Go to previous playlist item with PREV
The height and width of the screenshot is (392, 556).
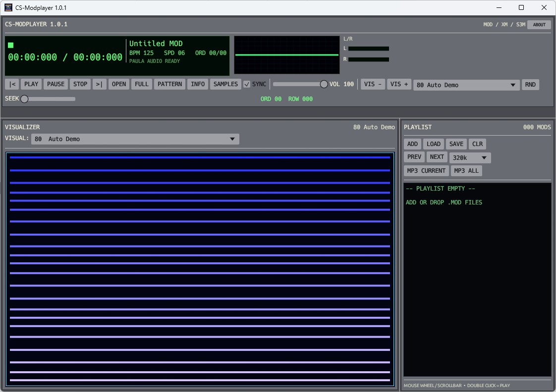(414, 157)
